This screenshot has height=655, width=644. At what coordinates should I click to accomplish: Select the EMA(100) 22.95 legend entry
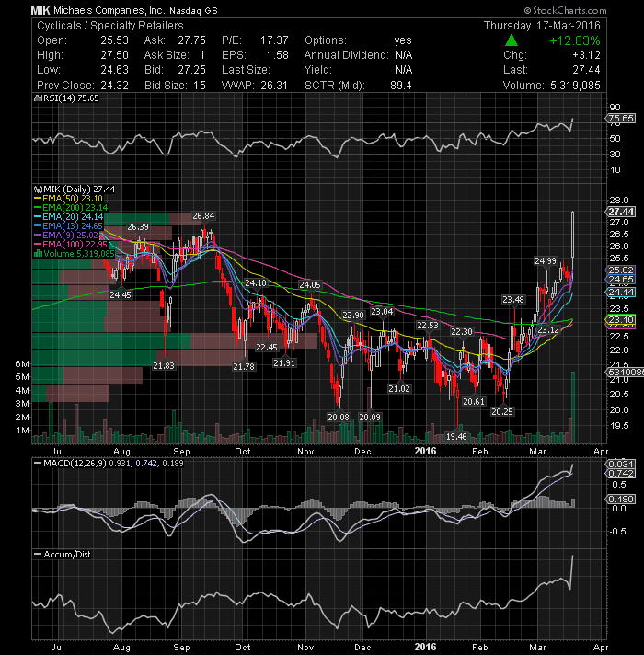point(71,245)
